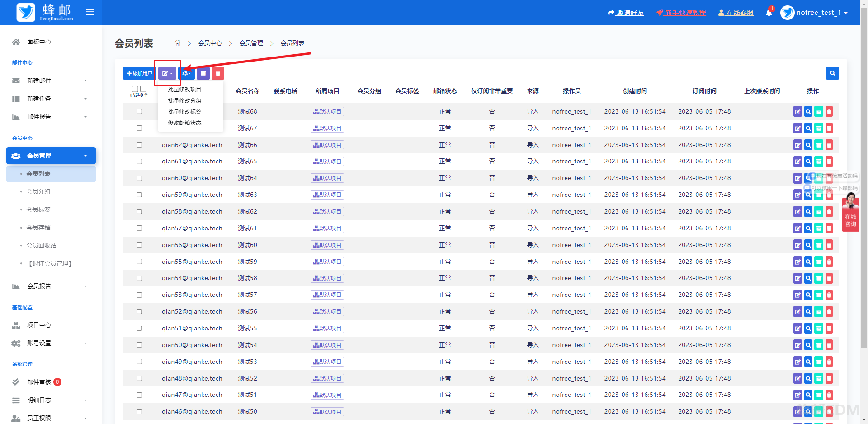View details of member 测试65
The image size is (868, 424).
tap(808, 162)
